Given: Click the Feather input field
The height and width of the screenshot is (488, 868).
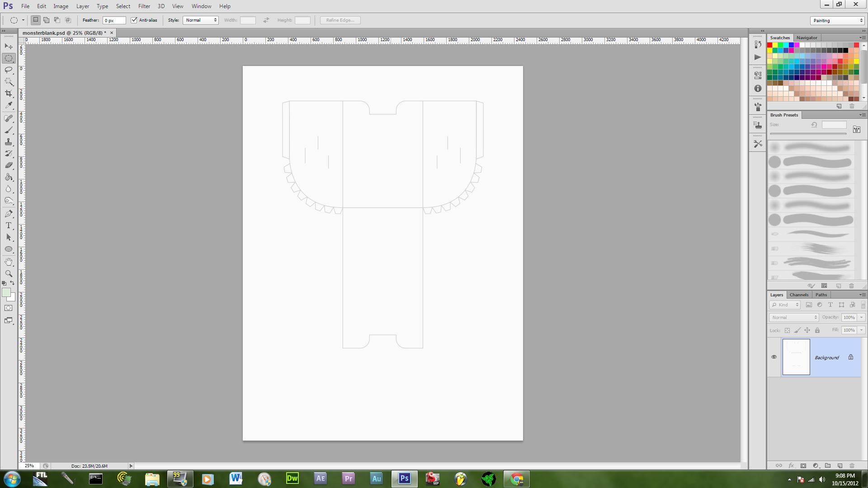Looking at the screenshot, I should tap(114, 20).
